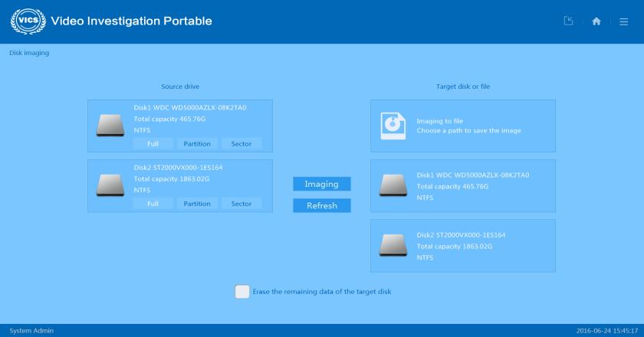644x337 pixels.
Task: Go to home via house icon
Action: pyautogui.click(x=596, y=21)
